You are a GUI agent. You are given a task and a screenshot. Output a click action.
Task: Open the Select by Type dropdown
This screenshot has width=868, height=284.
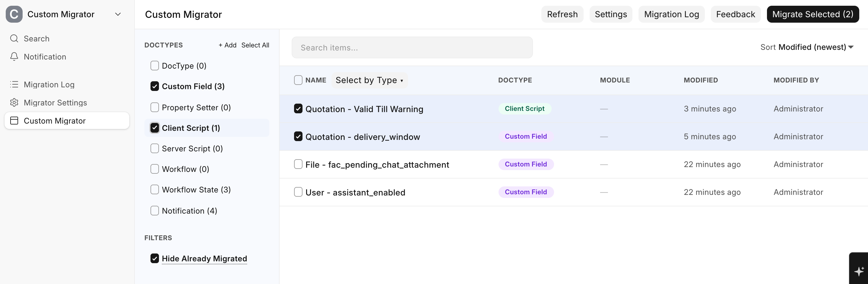369,80
